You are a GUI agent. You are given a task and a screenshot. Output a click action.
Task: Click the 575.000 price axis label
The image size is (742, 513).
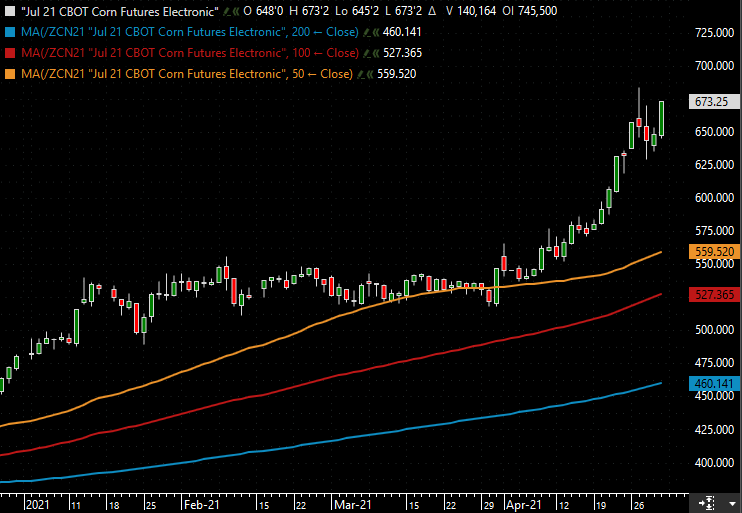(x=715, y=231)
